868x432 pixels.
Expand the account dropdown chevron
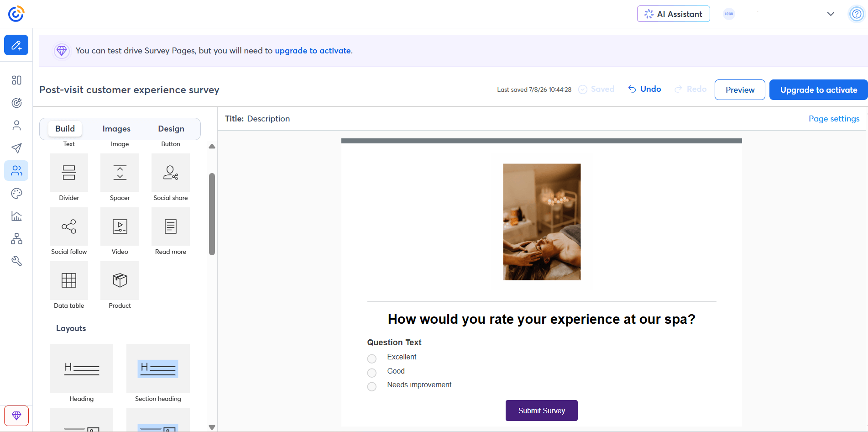click(x=831, y=14)
